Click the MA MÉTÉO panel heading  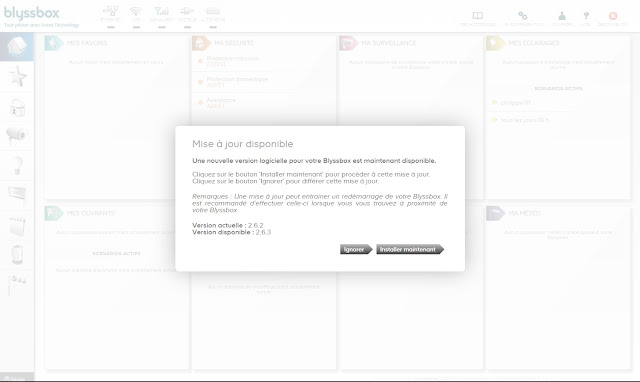tap(524, 213)
